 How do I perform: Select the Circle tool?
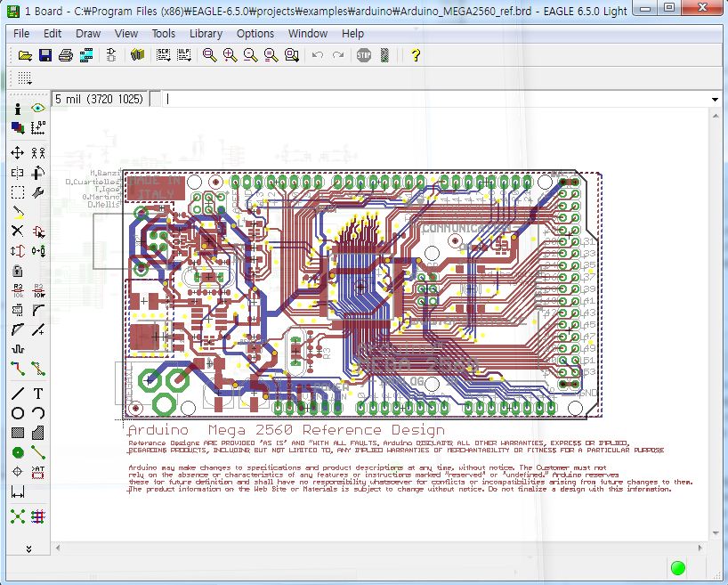pos(18,413)
